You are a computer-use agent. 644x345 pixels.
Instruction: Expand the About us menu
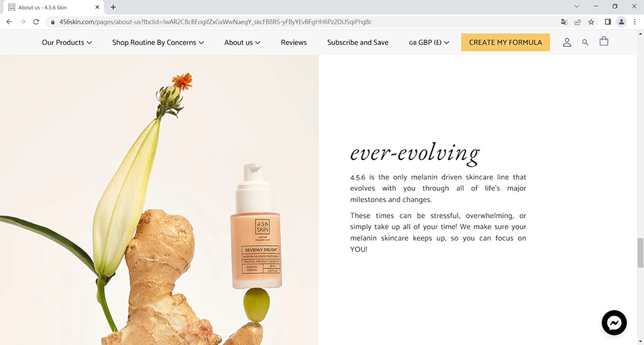242,42
